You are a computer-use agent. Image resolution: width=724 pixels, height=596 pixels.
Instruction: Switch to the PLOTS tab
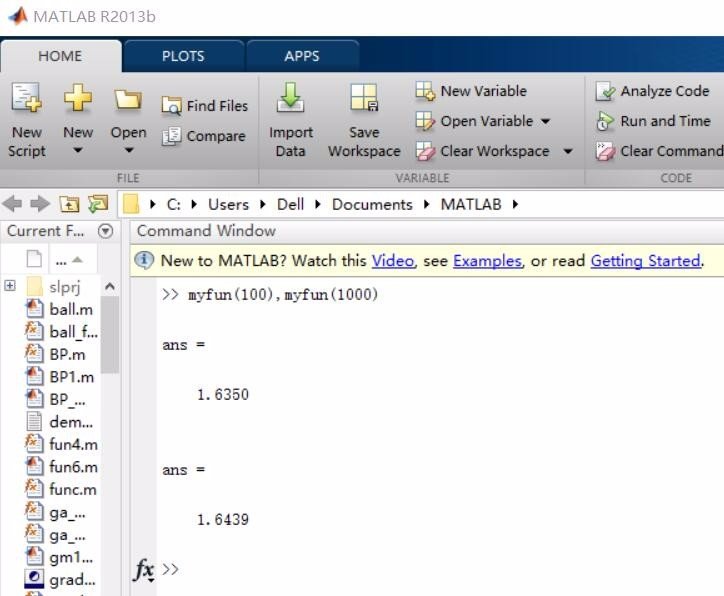(x=183, y=56)
